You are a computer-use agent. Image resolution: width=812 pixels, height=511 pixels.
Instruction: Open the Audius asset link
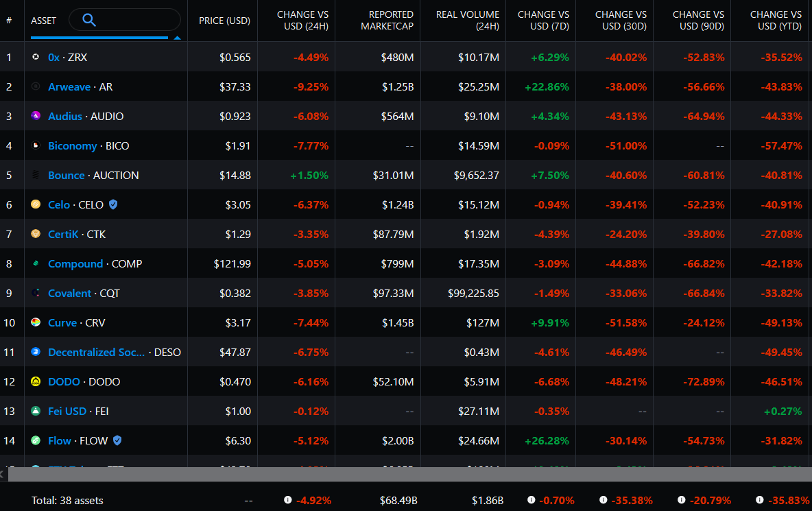[65, 116]
